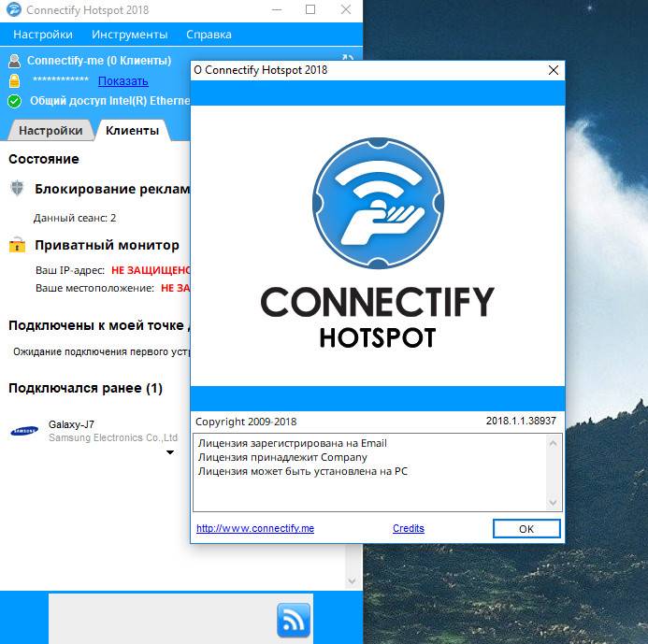Click the license text box scroll up arrow
This screenshot has width=648, height=644.
553,443
